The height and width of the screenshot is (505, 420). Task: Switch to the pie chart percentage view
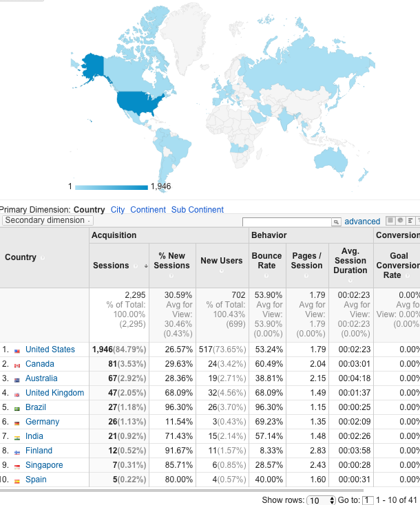pos(400,221)
